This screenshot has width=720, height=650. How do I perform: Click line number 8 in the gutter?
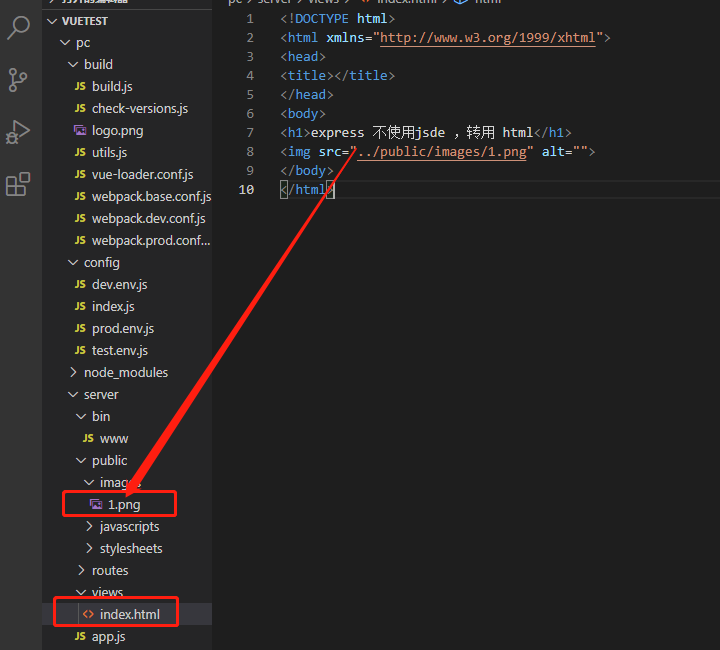249,152
